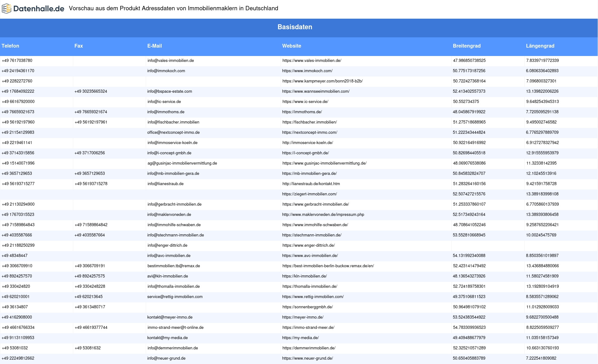Click info@immohilfe-schwaben.de email
The width and height of the screenshot is (598, 364).
[x=174, y=225]
